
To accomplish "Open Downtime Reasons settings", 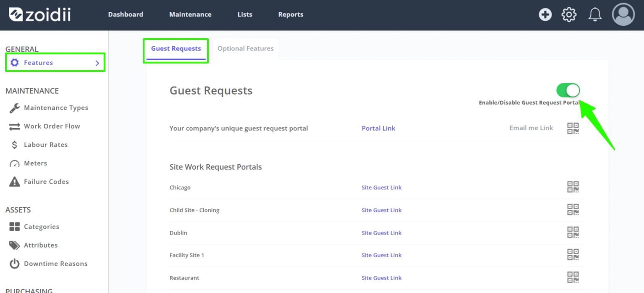I will pos(55,264).
